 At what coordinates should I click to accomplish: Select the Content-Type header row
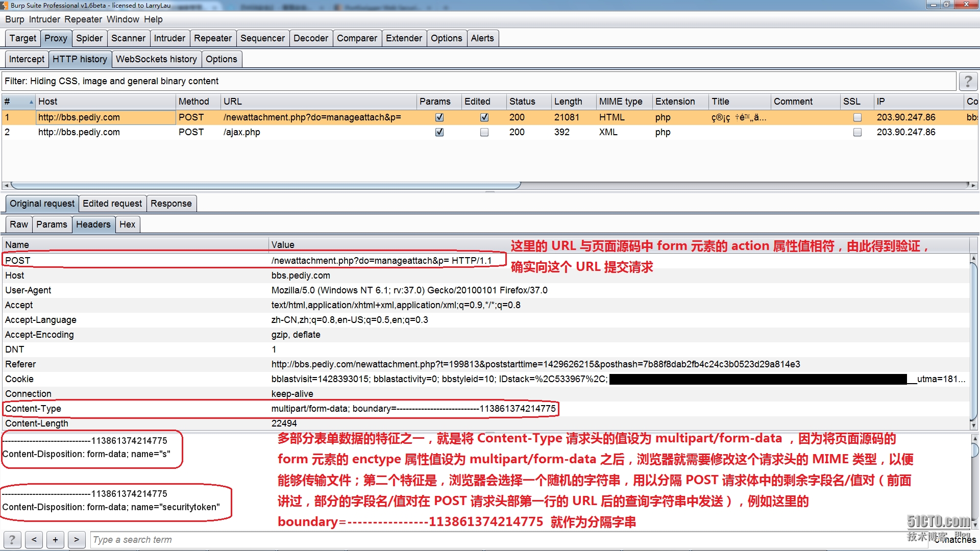point(486,409)
